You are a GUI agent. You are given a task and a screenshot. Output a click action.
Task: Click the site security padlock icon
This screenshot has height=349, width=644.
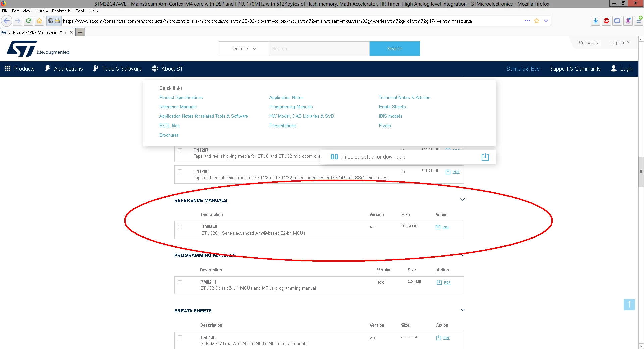click(57, 21)
